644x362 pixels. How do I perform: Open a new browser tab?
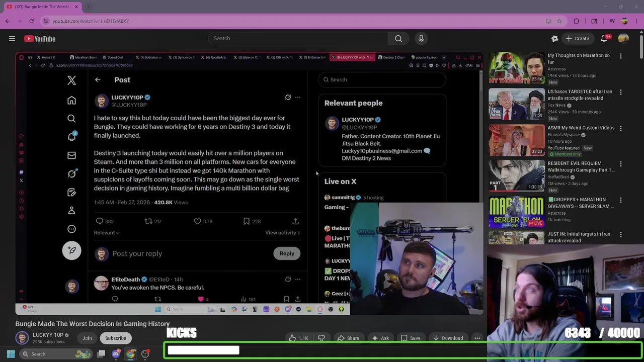coord(89,7)
